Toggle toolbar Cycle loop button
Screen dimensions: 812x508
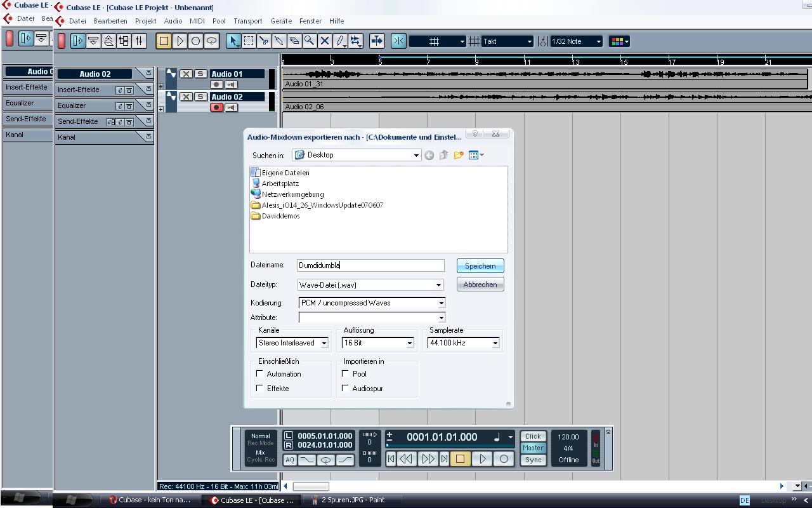[211, 41]
